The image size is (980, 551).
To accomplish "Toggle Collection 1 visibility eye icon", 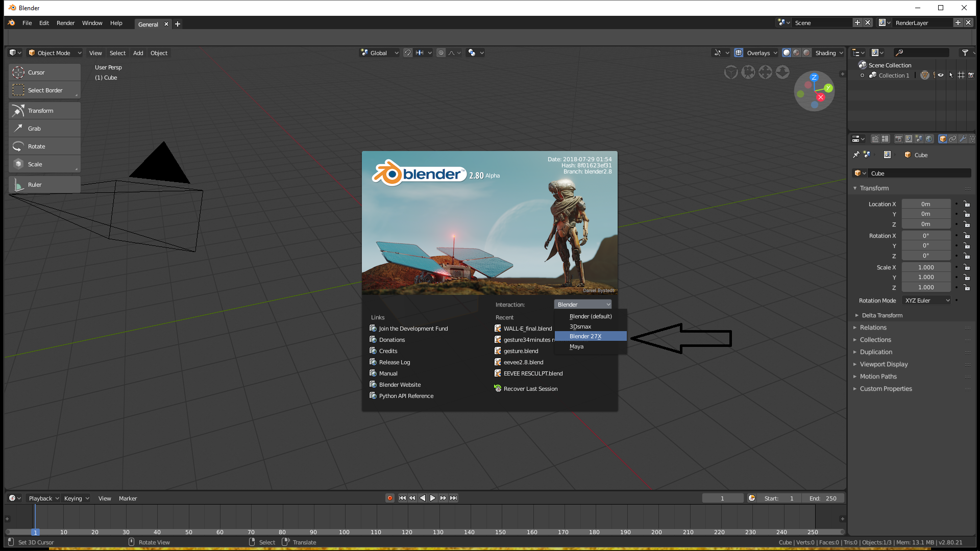I will point(941,76).
